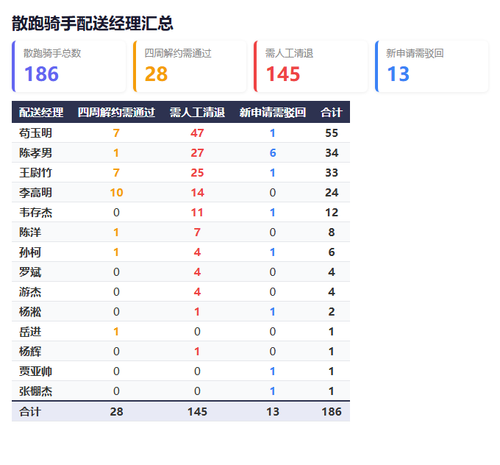Click the 四周解约需通过 column header
The width and height of the screenshot is (500, 465).
click(x=116, y=112)
